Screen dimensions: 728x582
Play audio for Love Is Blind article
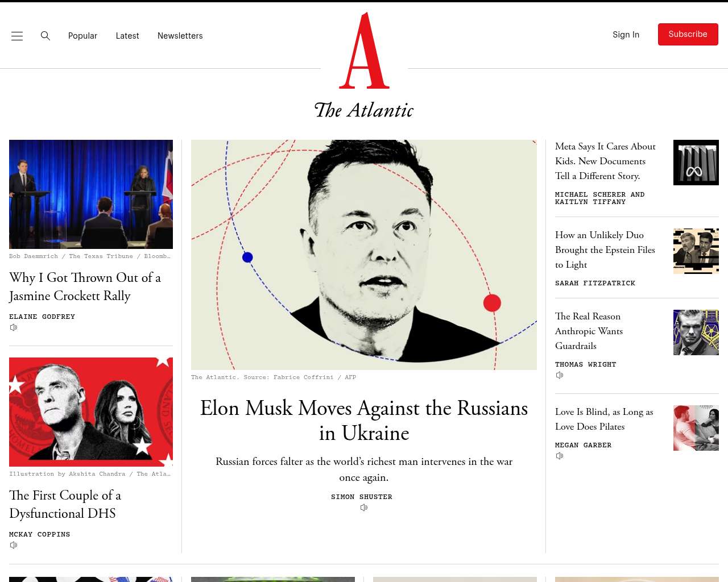pos(560,456)
